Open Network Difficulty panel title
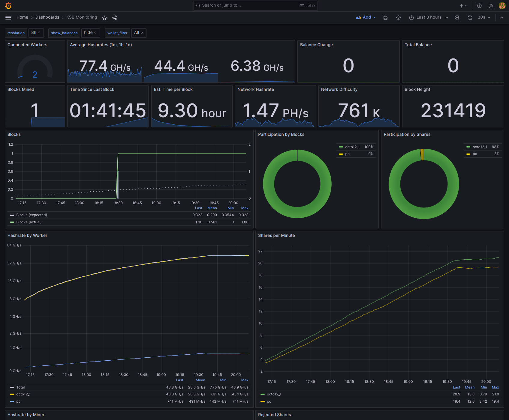Screen dimensions: 509x420 pos(339,89)
